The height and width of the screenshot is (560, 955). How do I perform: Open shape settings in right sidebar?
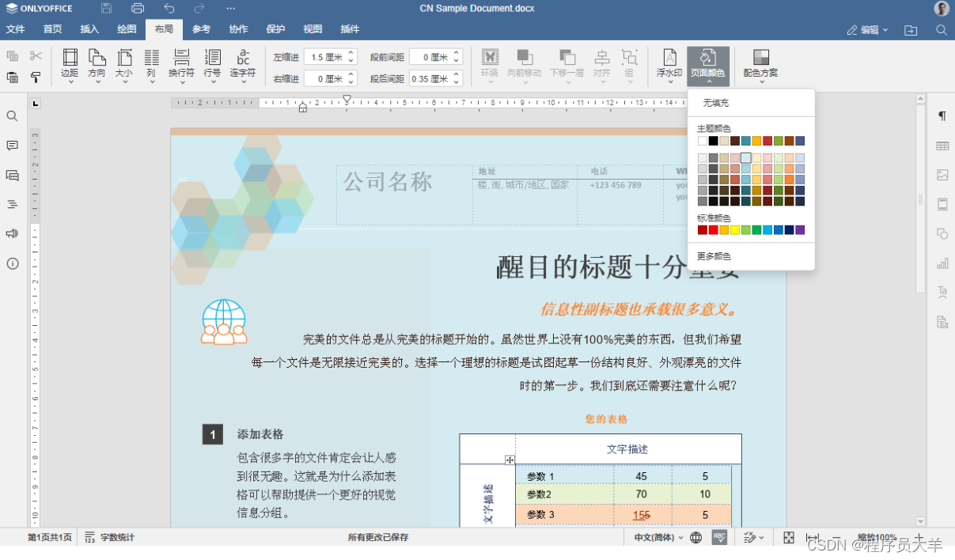(942, 233)
